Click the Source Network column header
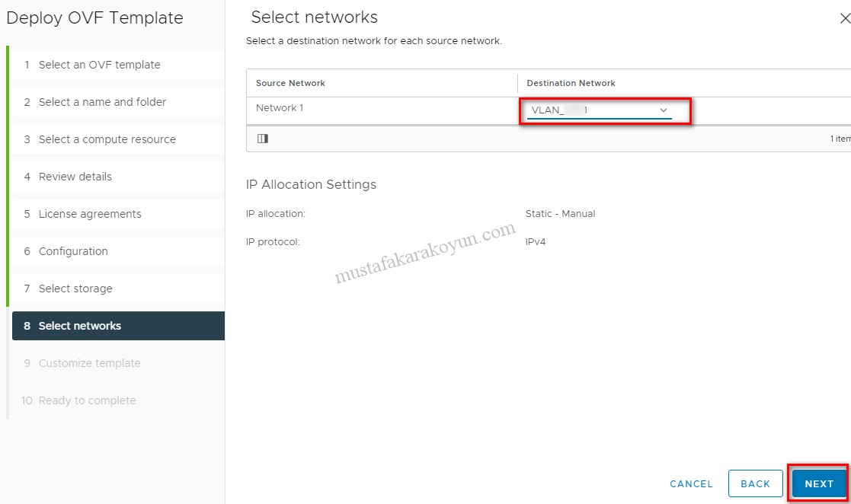 [290, 83]
